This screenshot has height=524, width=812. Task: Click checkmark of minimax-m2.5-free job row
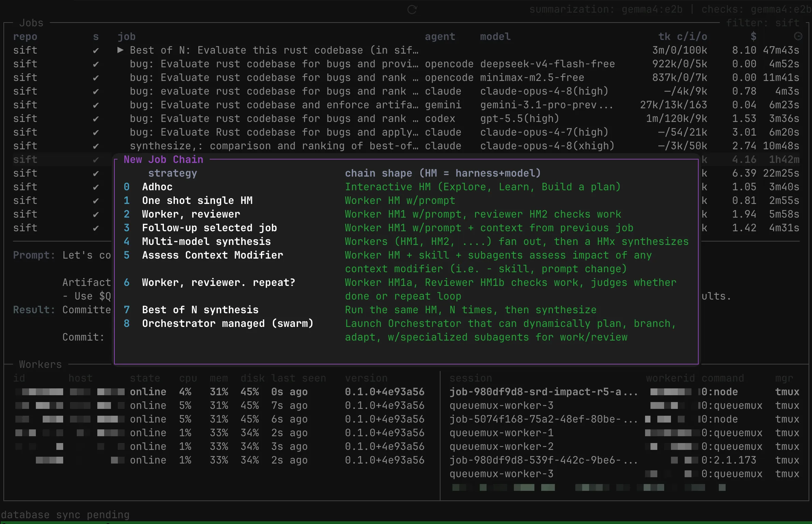coord(96,78)
